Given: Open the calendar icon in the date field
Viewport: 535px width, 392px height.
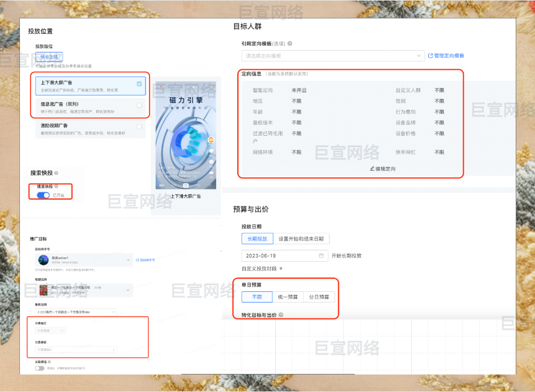Looking at the screenshot, I should point(322,255).
